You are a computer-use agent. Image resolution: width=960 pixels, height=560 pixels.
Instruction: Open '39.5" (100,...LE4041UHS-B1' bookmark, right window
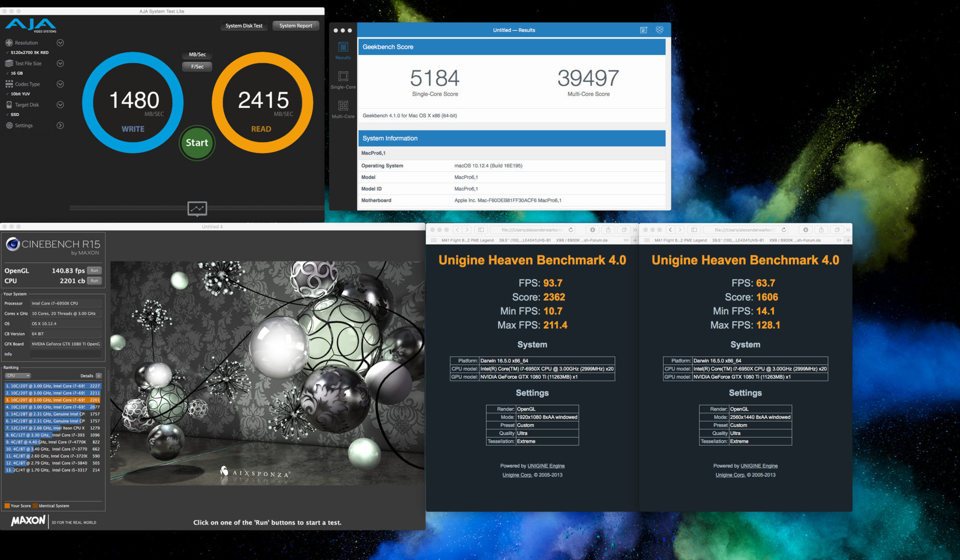(x=738, y=241)
